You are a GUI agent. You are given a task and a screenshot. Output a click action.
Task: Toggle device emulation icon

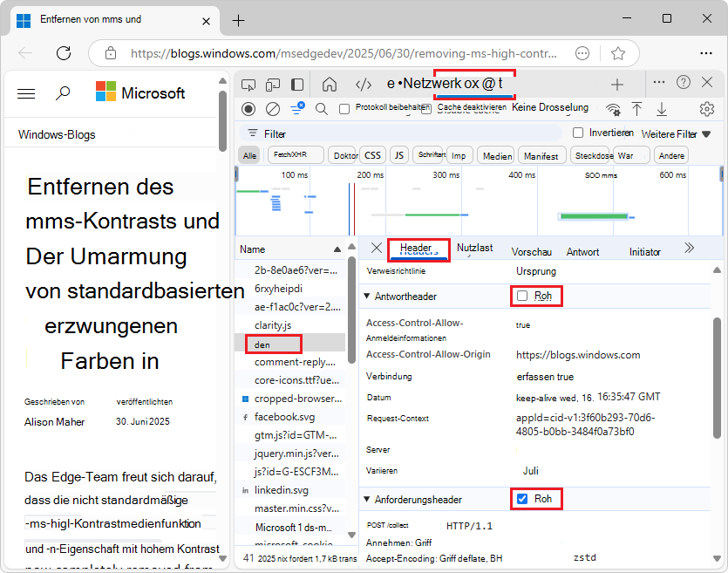pyautogui.click(x=273, y=85)
